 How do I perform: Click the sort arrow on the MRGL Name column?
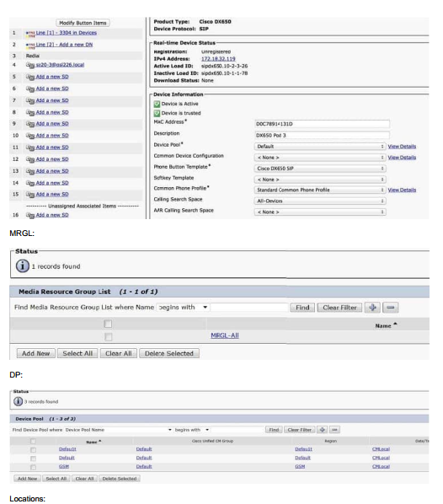tap(395, 324)
